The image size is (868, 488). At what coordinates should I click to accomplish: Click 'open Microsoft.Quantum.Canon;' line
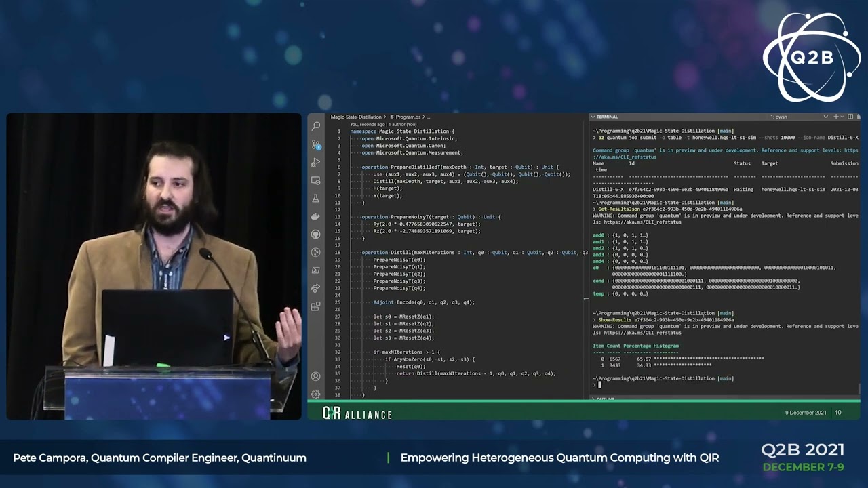coord(404,146)
